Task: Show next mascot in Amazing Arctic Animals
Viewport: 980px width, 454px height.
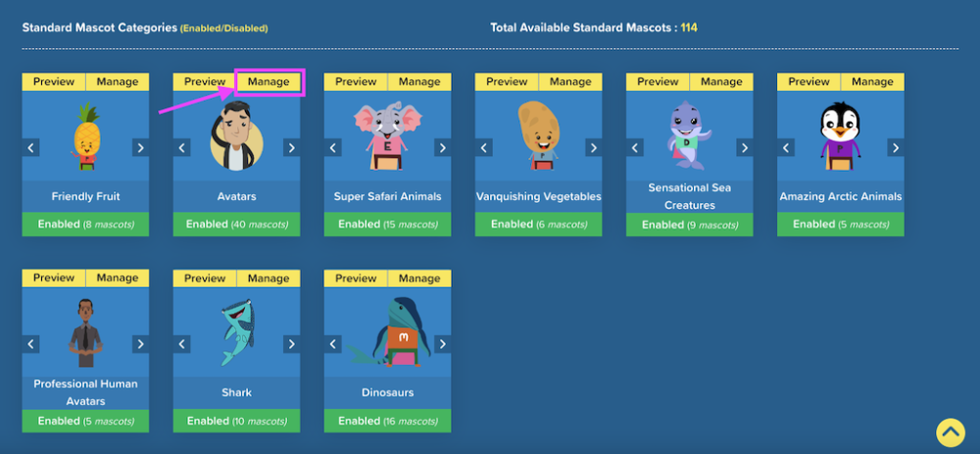Action: [x=896, y=148]
